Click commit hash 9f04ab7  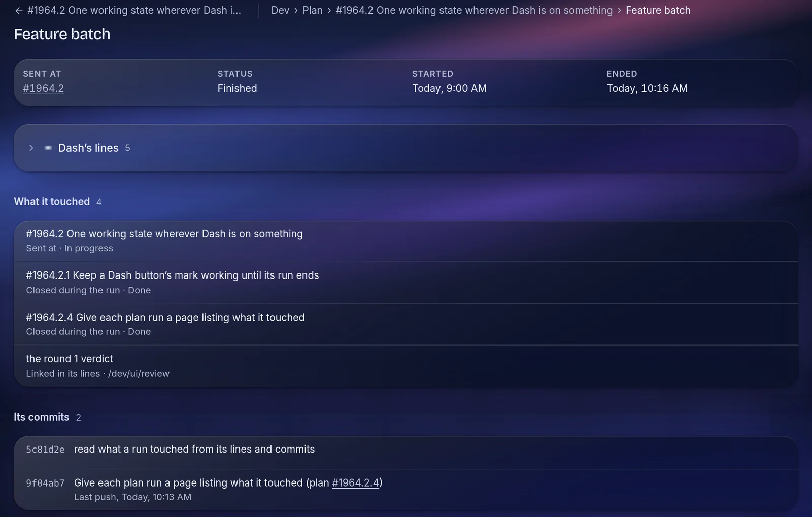tap(45, 483)
